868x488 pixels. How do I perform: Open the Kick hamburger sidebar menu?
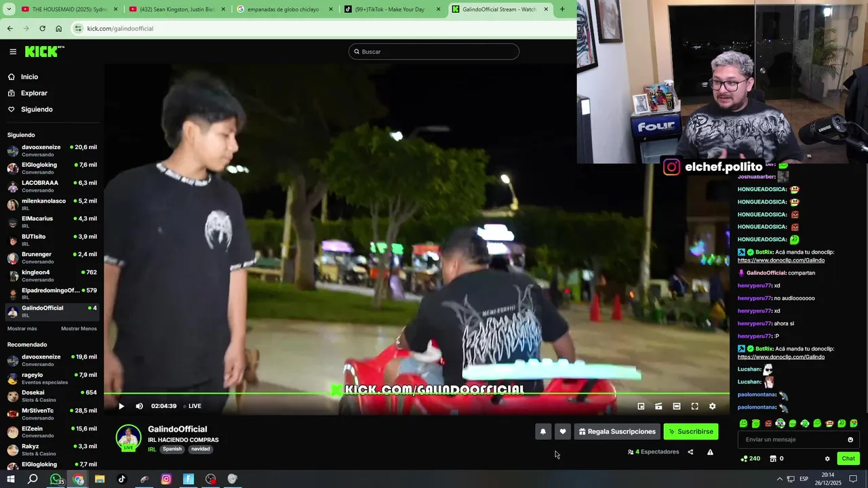click(13, 52)
